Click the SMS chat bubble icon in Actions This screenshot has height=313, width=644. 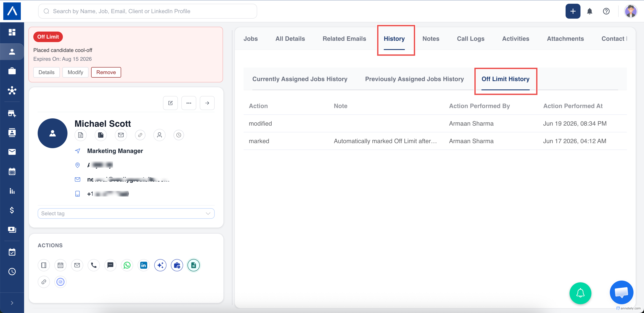[x=110, y=265]
